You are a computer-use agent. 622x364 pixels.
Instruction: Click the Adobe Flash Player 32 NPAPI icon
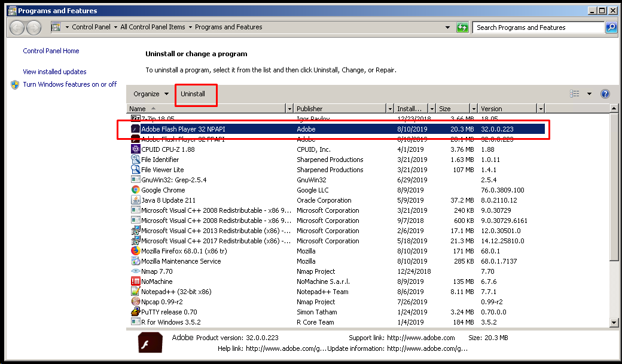pyautogui.click(x=136, y=129)
